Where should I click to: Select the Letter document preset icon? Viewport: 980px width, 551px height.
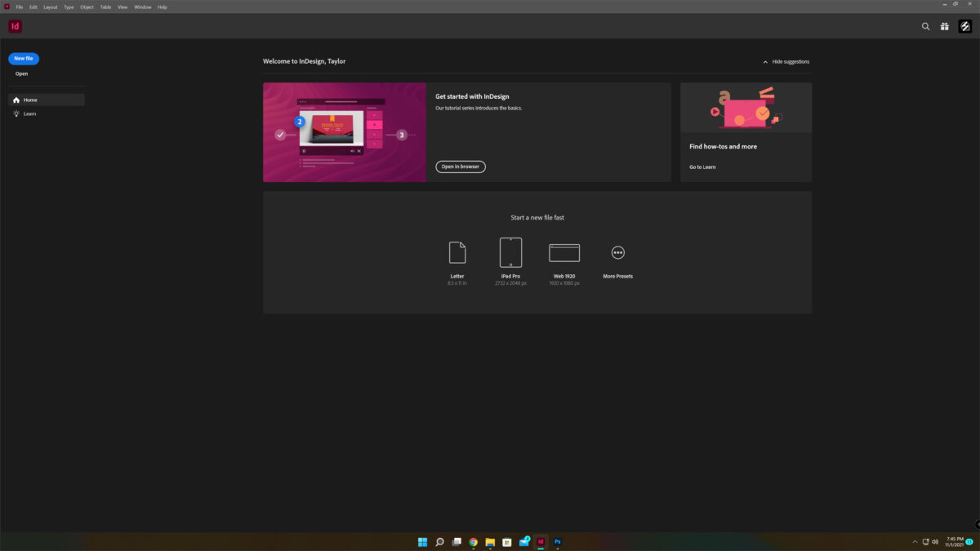click(457, 253)
